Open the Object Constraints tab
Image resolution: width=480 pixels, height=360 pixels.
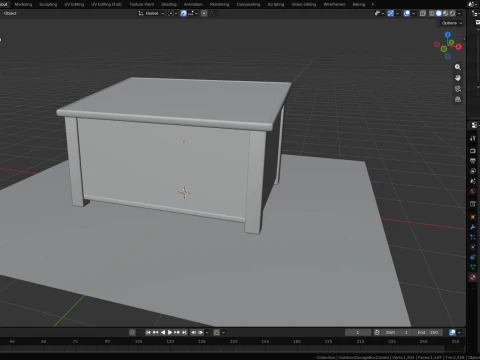tap(473, 257)
